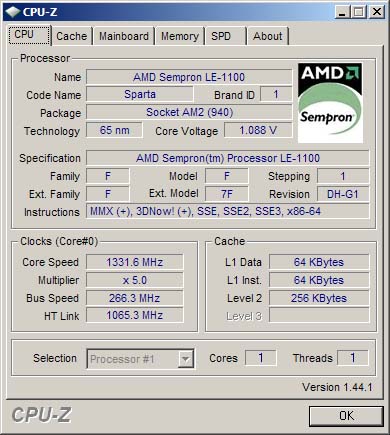The height and width of the screenshot is (435, 390).
Task: Click the Level 2 cache 256 KBytes field
Action: click(319, 298)
